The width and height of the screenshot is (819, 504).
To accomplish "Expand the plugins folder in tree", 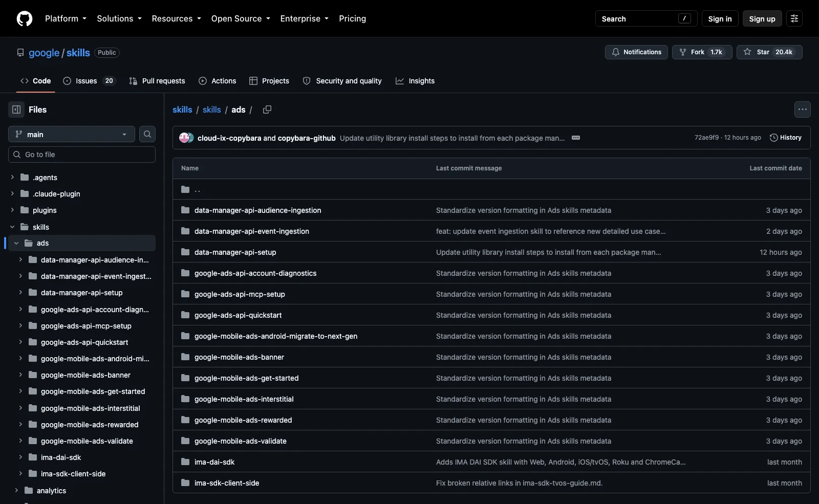I will point(12,210).
